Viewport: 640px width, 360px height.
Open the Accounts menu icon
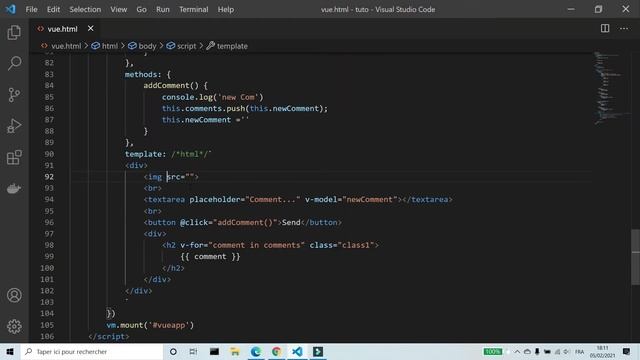pyautogui.click(x=14, y=295)
